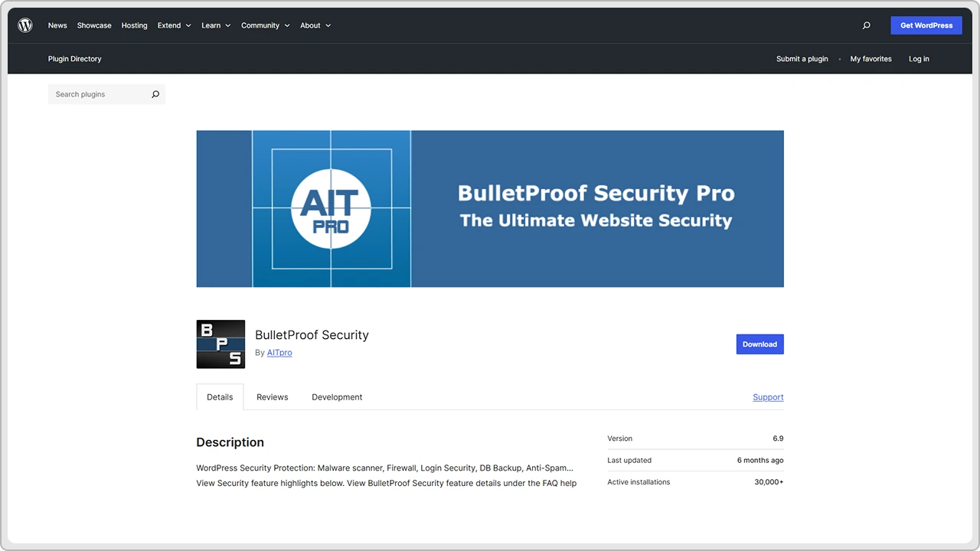Viewport: 980px width, 551px height.
Task: Click Submit a plugin
Action: coord(802,59)
